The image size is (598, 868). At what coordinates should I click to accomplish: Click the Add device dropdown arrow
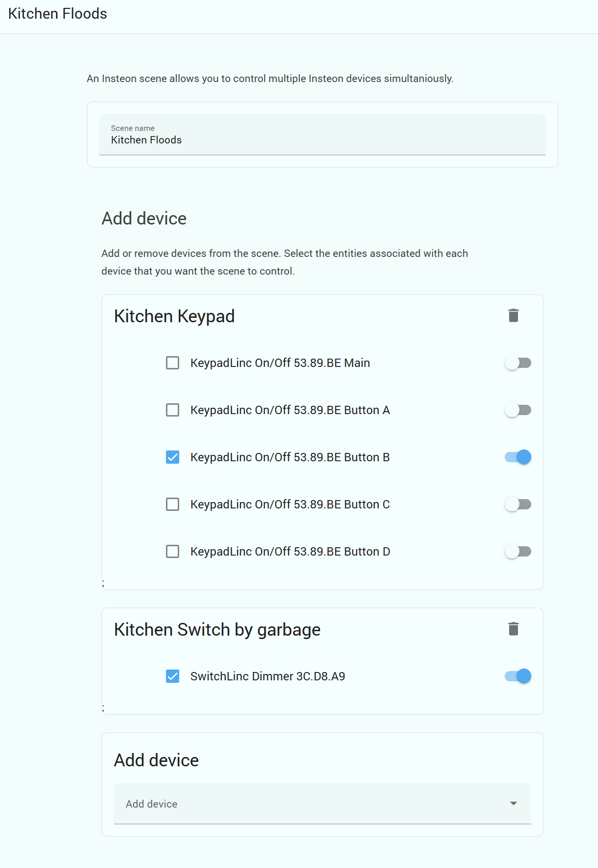click(x=514, y=804)
